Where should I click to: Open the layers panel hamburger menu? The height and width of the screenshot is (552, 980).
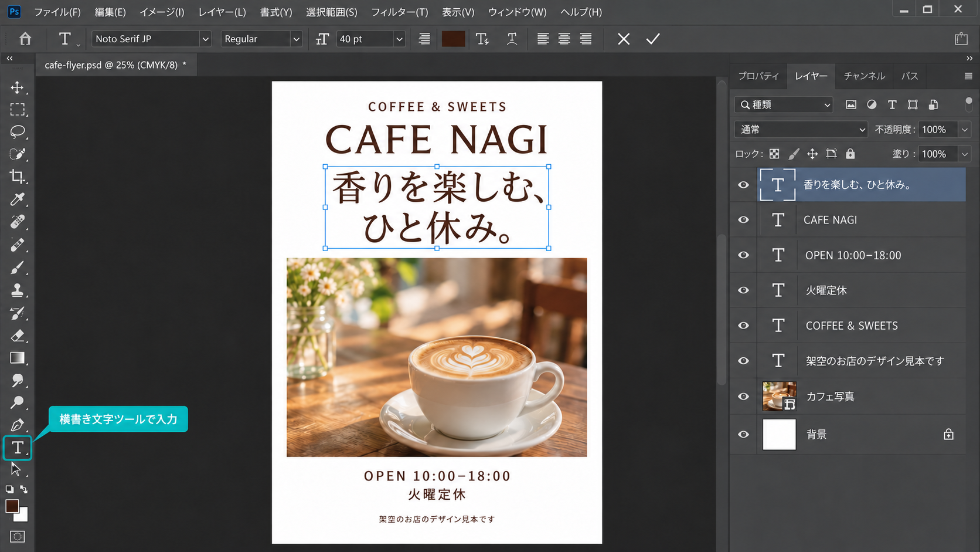(968, 76)
